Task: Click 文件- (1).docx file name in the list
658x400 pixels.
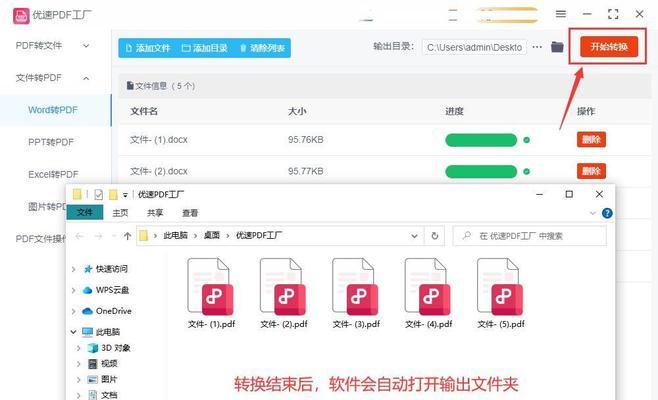Action: click(159, 140)
